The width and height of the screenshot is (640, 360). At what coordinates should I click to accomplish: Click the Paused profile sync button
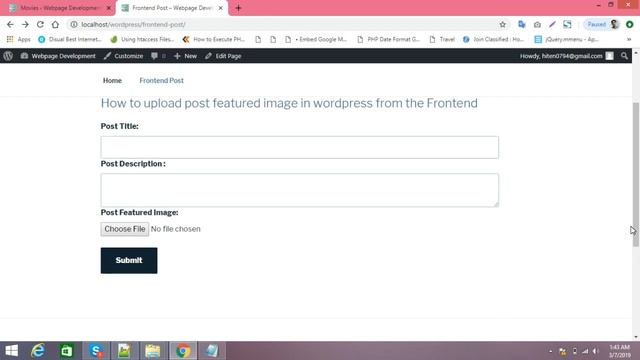(x=602, y=24)
